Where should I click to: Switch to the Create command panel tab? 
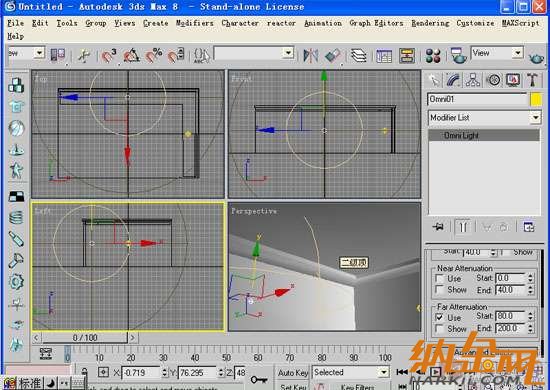pos(434,80)
